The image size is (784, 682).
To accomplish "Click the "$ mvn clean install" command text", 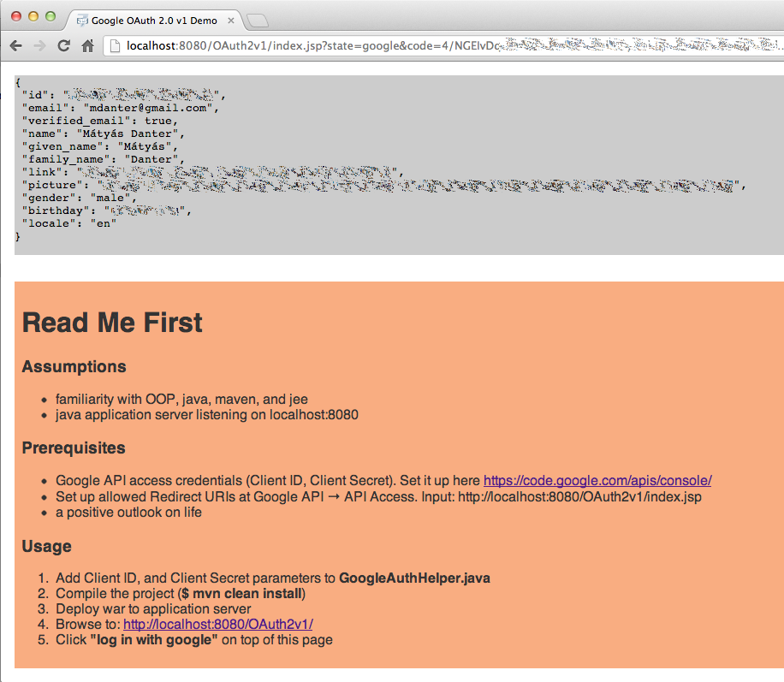I will [241, 594].
